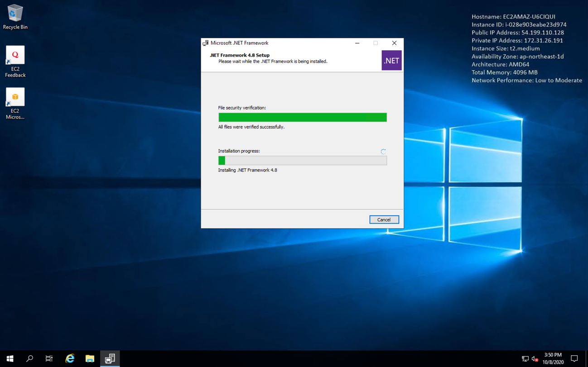The height and width of the screenshot is (367, 588).
Task: Click the 'Microsoft .NET Framework' title bar text
Action: click(240, 43)
